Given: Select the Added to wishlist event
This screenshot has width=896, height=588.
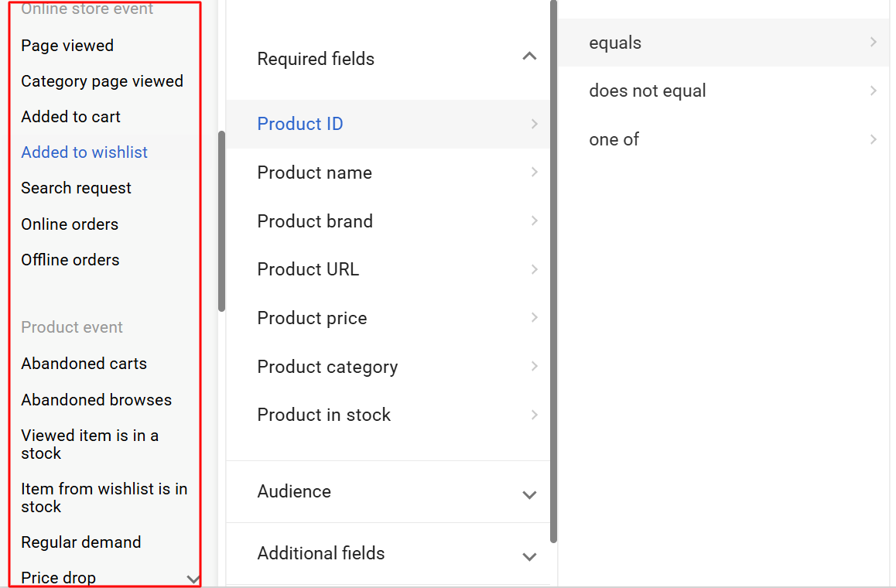Looking at the screenshot, I should [84, 152].
